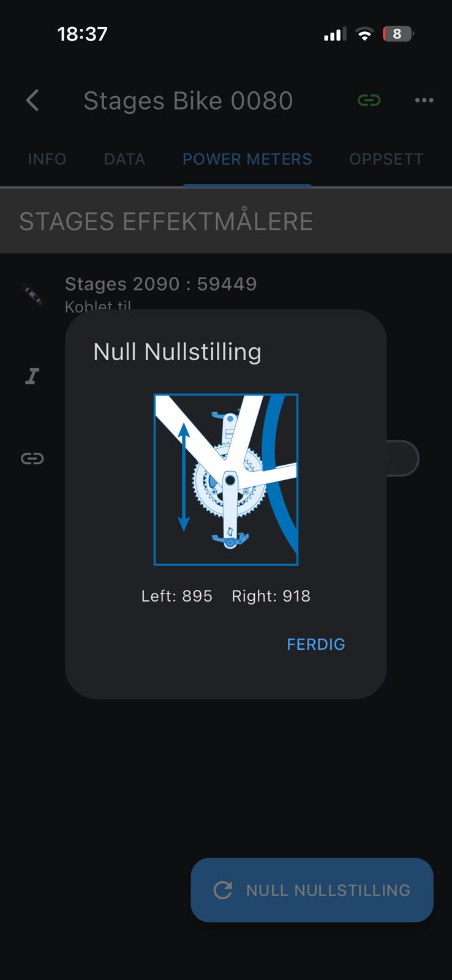Tap the Stages Bike 0080 title
The height and width of the screenshot is (980, 452).
188,101
